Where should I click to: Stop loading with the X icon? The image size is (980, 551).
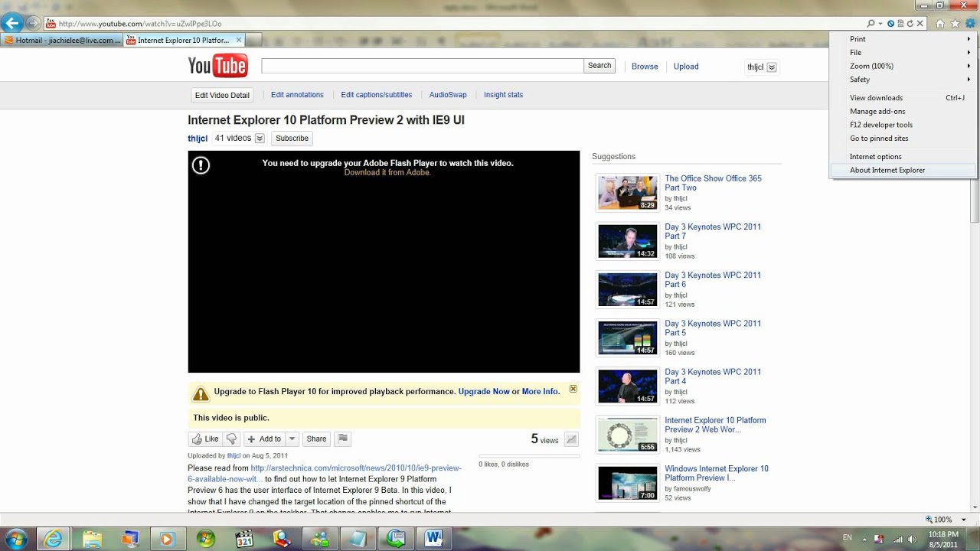click(920, 24)
